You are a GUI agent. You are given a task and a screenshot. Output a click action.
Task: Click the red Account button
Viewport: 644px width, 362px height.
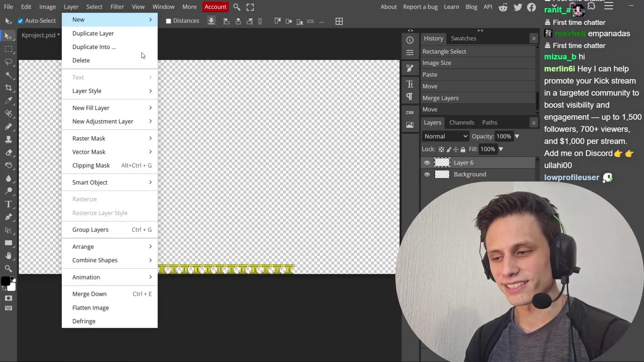click(215, 7)
